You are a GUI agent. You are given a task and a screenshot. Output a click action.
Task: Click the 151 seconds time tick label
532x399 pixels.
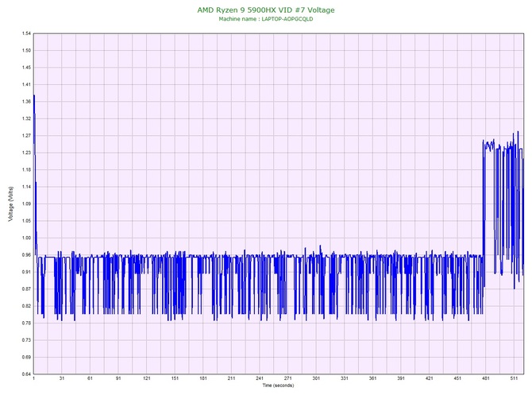pos(175,378)
